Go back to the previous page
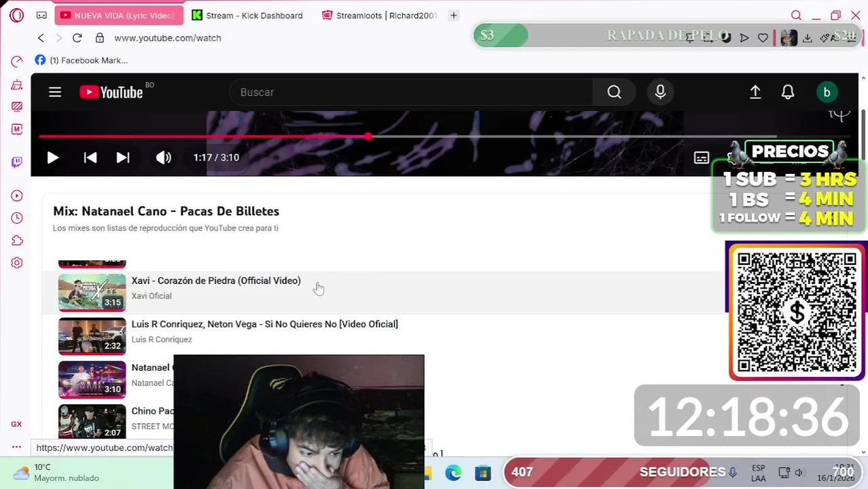The width and height of the screenshot is (868, 489). pos(41,38)
